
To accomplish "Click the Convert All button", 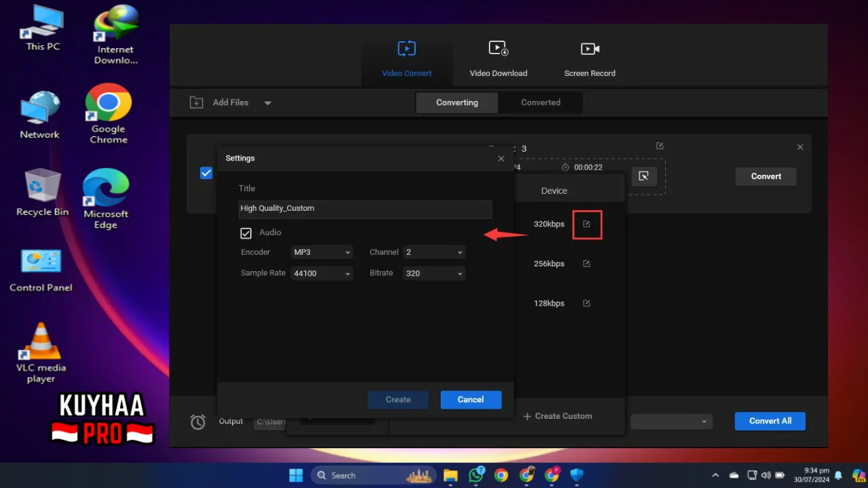I will pyautogui.click(x=770, y=421).
